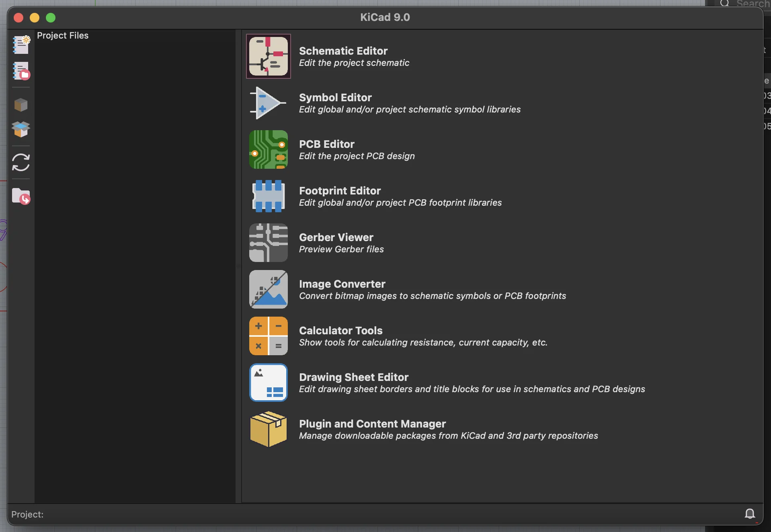Click the "Edit drawing sheet borders" description line
The image size is (771, 532).
pyautogui.click(x=472, y=389)
